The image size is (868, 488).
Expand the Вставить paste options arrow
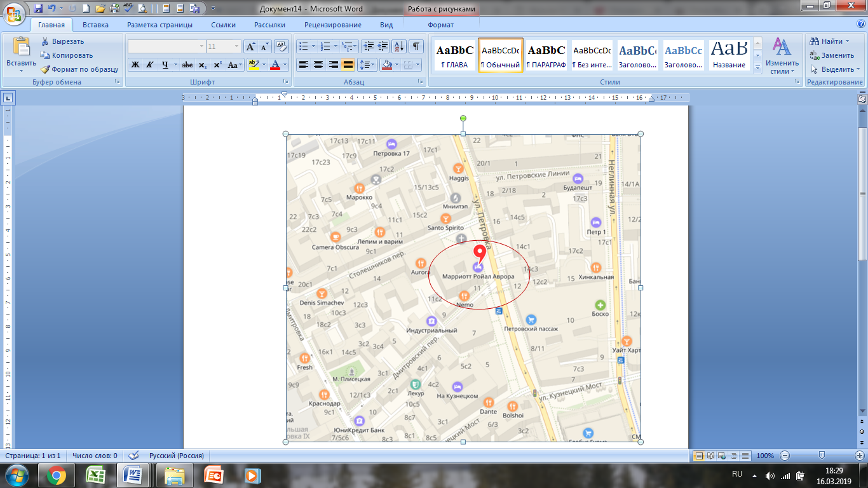click(x=22, y=71)
